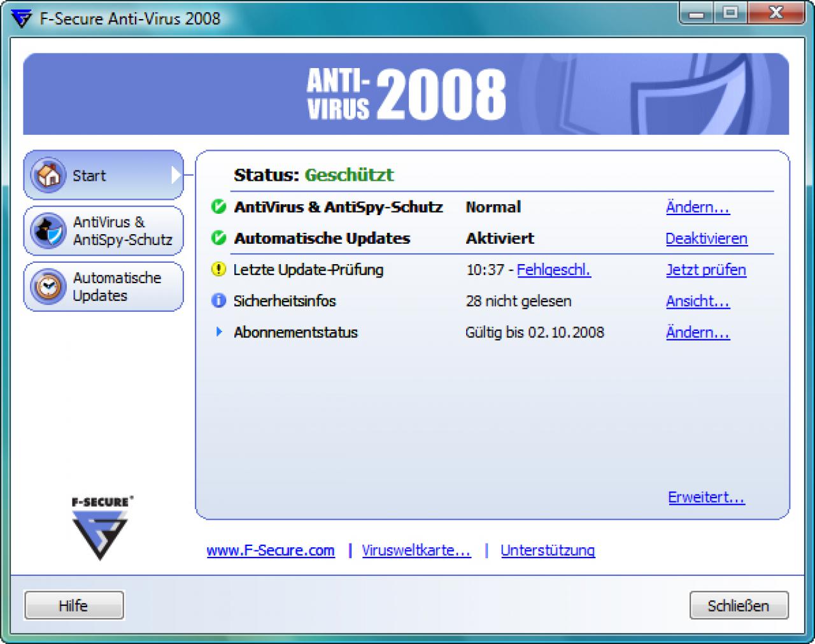The width and height of the screenshot is (815, 644).
Task: Expand the Abonnementstatus arrow
Action: [219, 332]
